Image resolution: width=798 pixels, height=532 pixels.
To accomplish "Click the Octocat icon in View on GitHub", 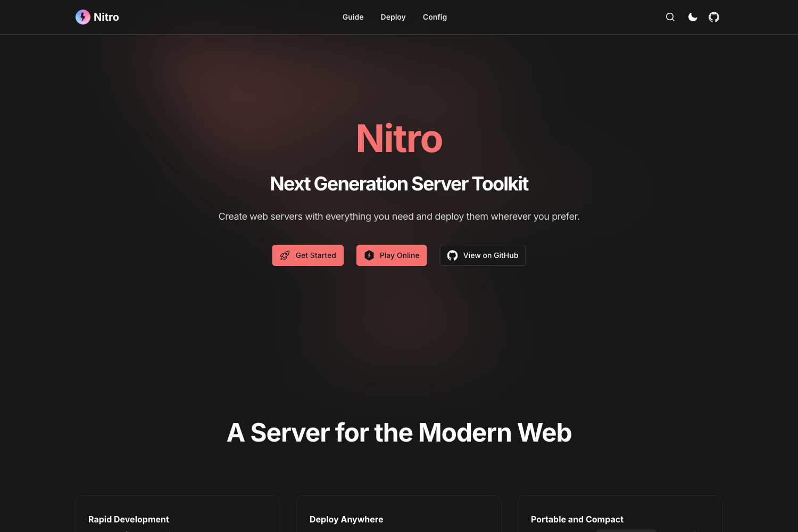I will (452, 255).
